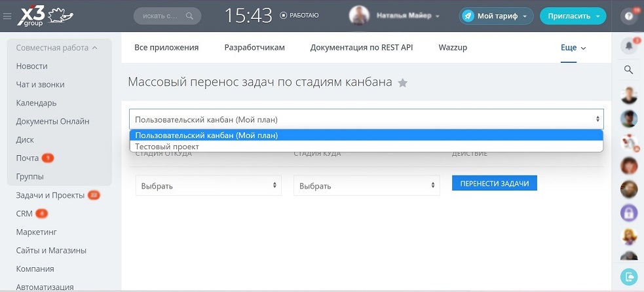Click the search magnifier in the top bar

pos(189,16)
